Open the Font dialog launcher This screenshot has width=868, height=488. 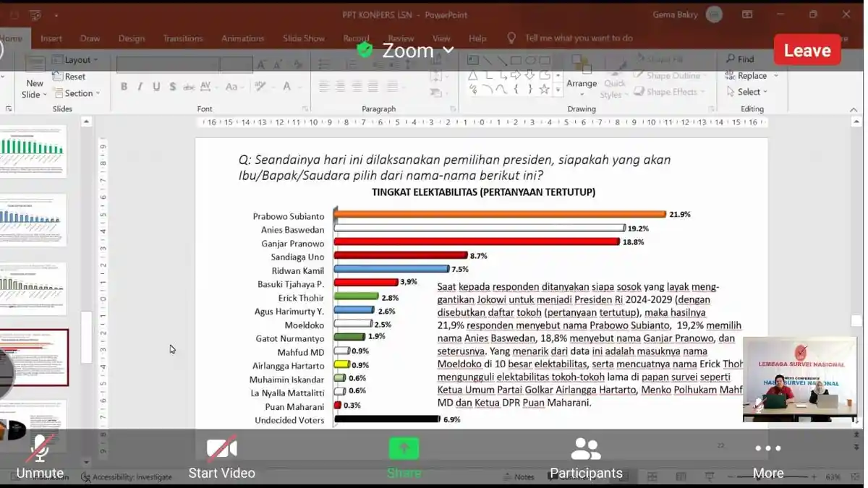point(305,109)
